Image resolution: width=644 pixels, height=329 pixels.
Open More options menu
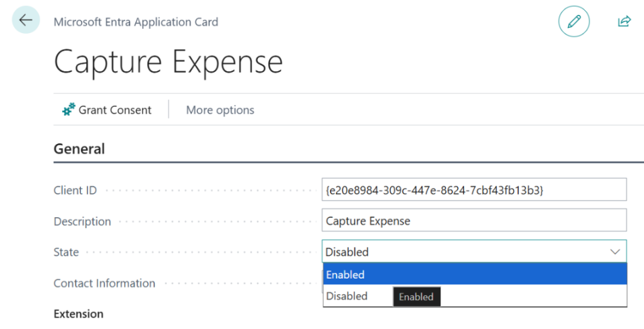(220, 110)
